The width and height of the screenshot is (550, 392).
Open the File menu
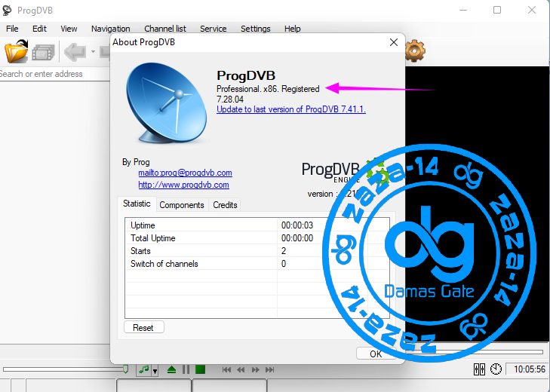point(12,29)
